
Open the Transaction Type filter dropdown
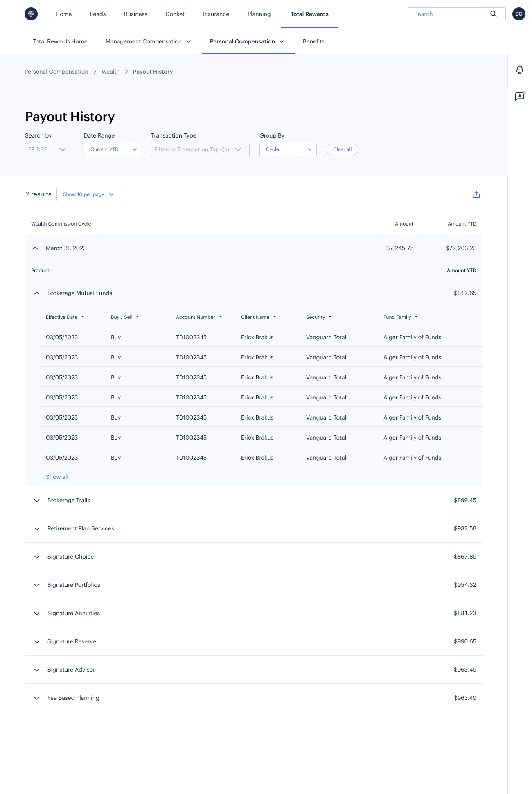pyautogui.click(x=200, y=149)
